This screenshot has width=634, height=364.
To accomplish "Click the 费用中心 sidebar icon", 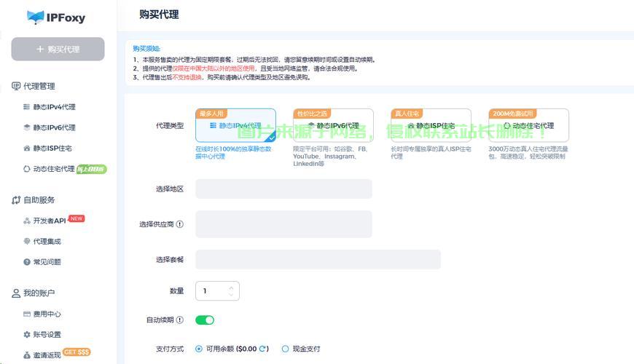I will click(27, 314).
